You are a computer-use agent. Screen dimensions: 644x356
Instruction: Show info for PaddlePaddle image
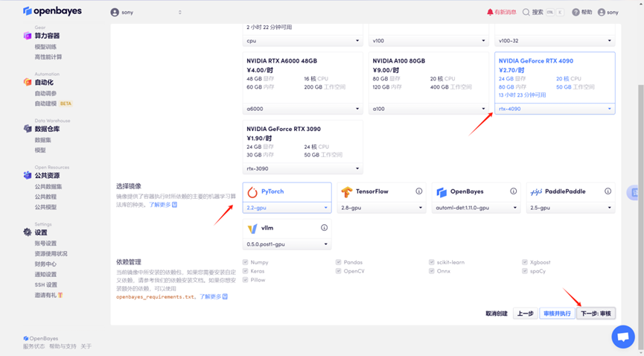tap(608, 191)
